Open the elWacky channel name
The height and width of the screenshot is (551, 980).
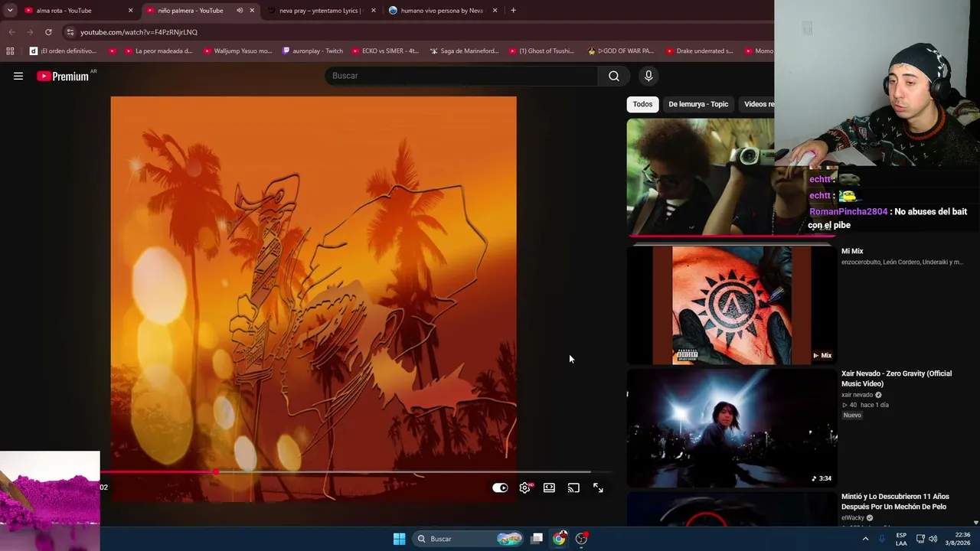coord(852,518)
